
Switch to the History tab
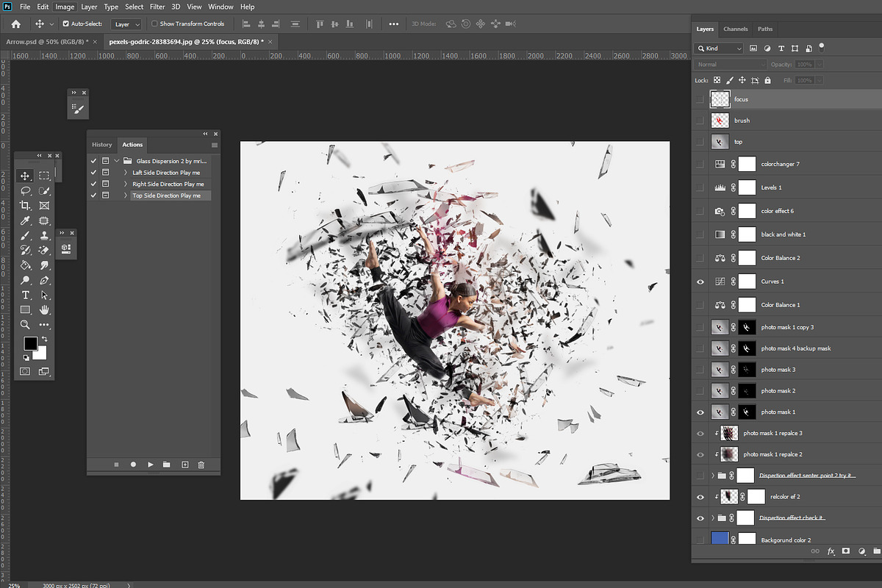[x=102, y=145]
